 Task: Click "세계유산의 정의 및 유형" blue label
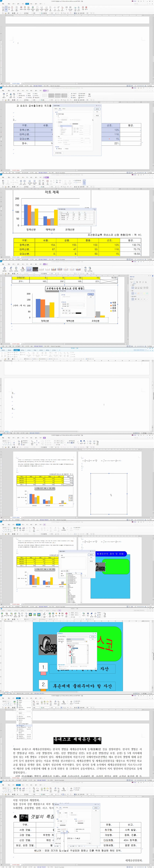tap(110, 553)
